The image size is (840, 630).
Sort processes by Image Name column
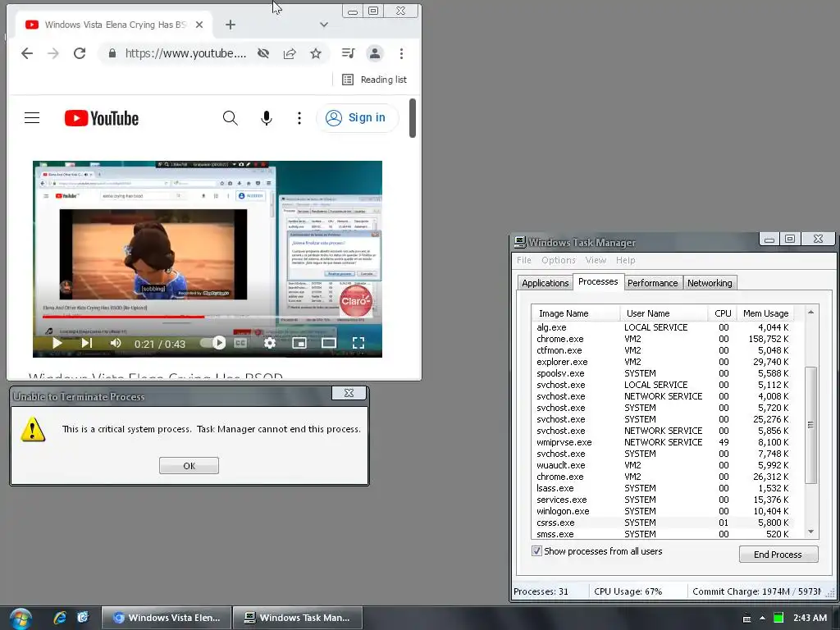(576, 313)
